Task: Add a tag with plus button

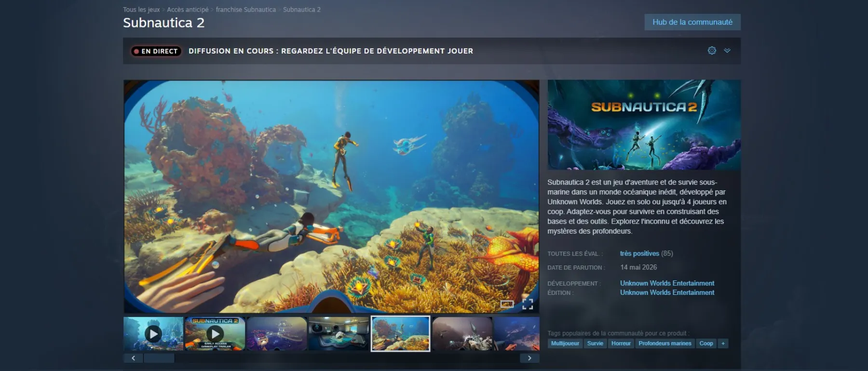Action: tap(723, 344)
